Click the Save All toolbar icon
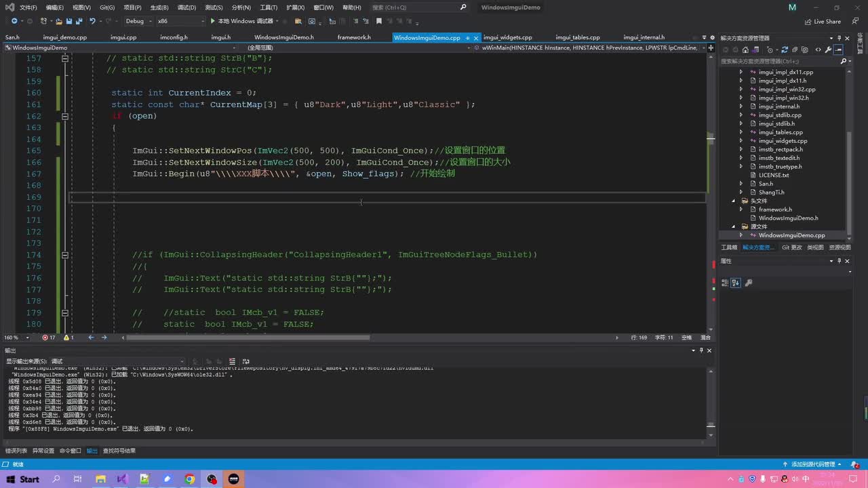 coord(79,21)
